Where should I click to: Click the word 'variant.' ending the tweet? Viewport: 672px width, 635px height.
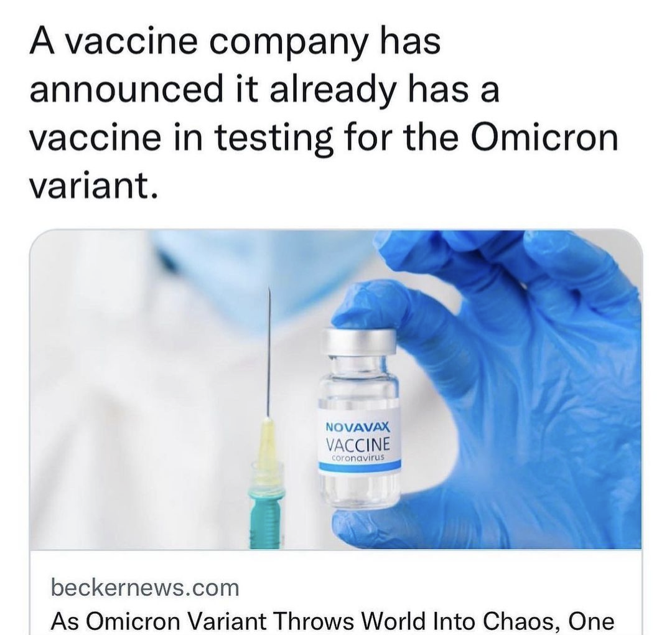coord(93,186)
